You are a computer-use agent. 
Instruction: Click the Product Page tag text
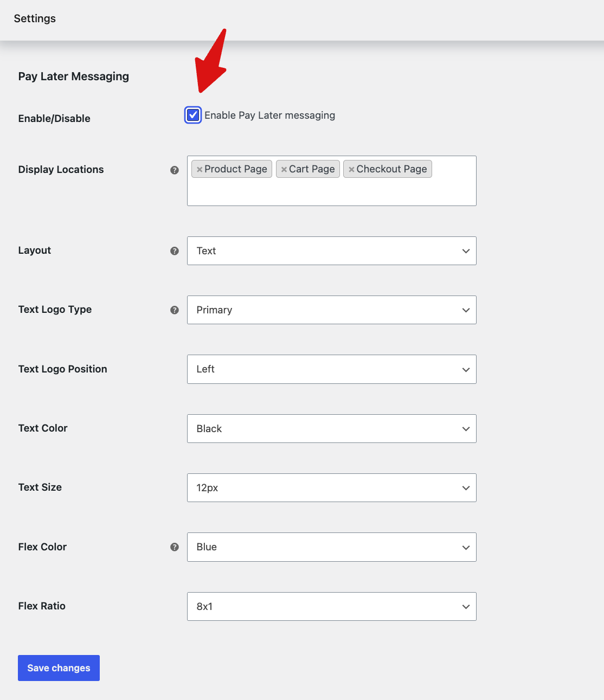[236, 169]
